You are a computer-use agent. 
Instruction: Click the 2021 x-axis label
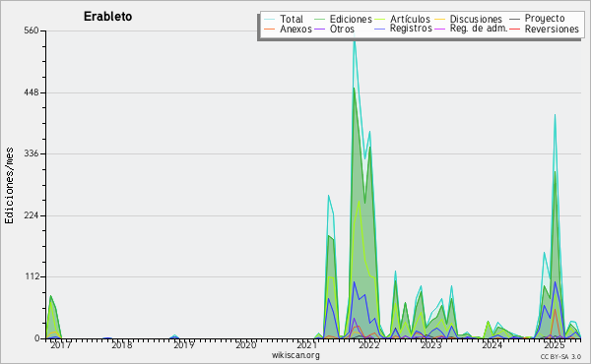pyautogui.click(x=307, y=345)
